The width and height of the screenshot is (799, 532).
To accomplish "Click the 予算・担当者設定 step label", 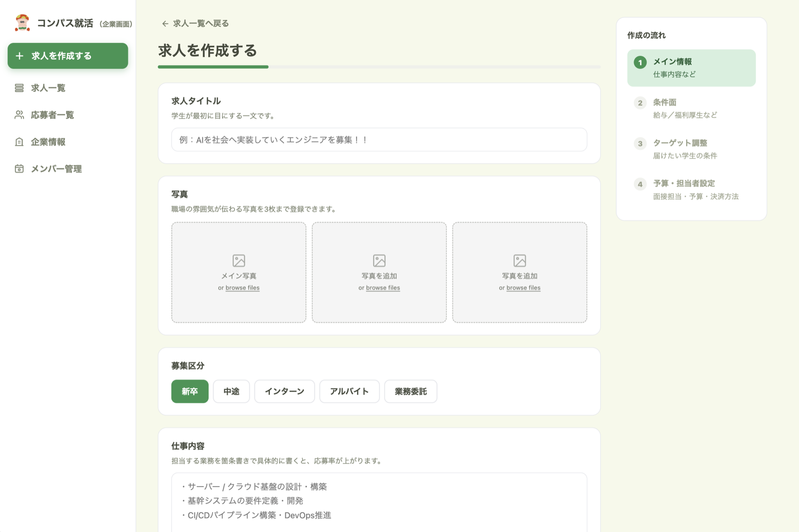I will point(684,184).
